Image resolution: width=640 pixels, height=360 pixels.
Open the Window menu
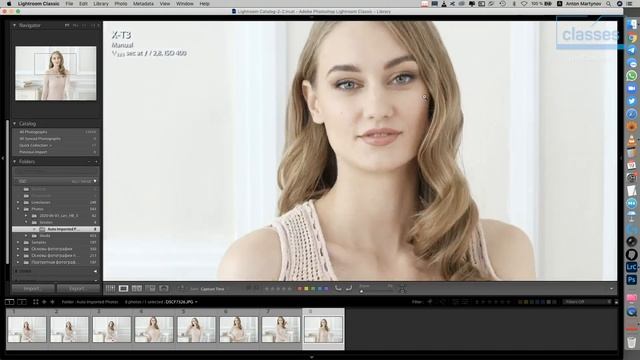pyautogui.click(x=184, y=4)
